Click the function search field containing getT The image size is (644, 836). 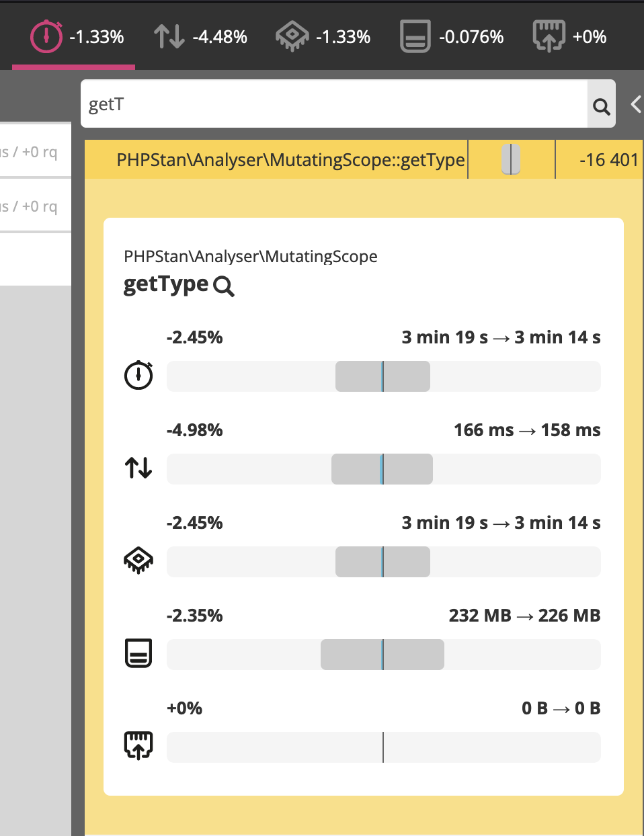pyautogui.click(x=334, y=104)
